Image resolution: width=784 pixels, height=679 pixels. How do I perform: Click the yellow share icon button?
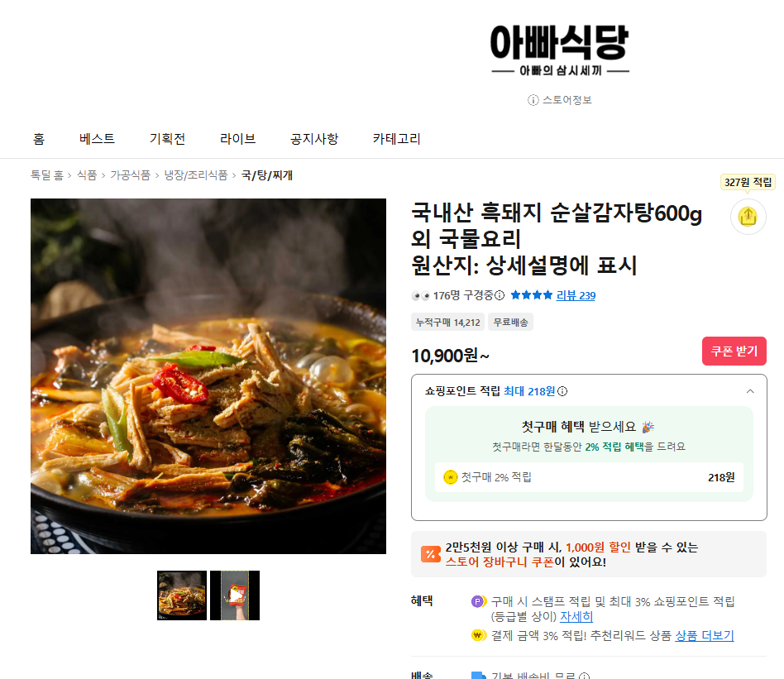[748, 217]
